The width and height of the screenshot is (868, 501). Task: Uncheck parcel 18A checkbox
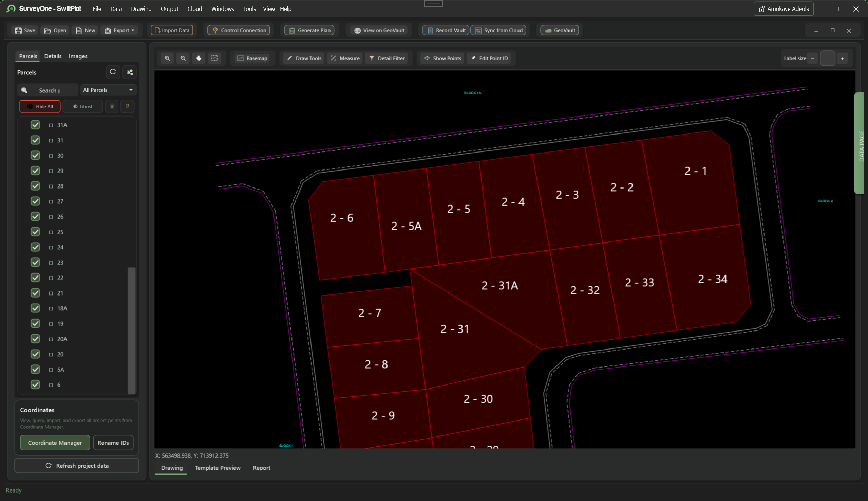pyautogui.click(x=35, y=308)
